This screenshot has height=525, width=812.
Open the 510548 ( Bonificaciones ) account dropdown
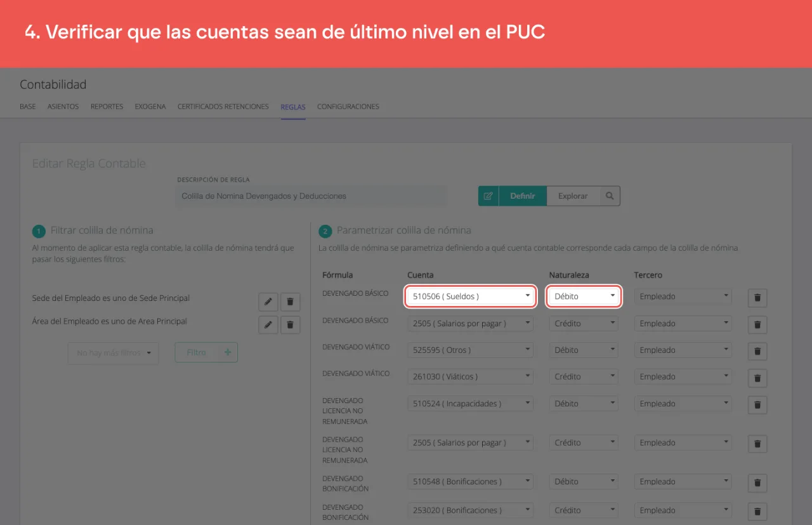(471, 481)
